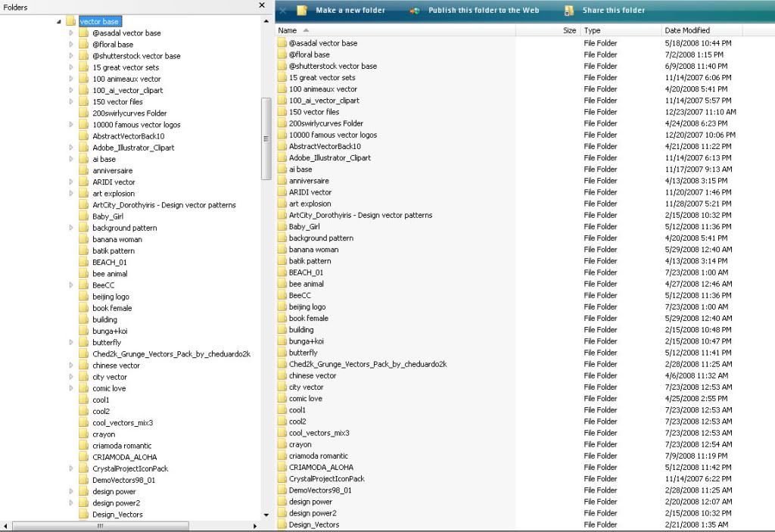Click folder icon of butterfly in file list

click(x=282, y=353)
